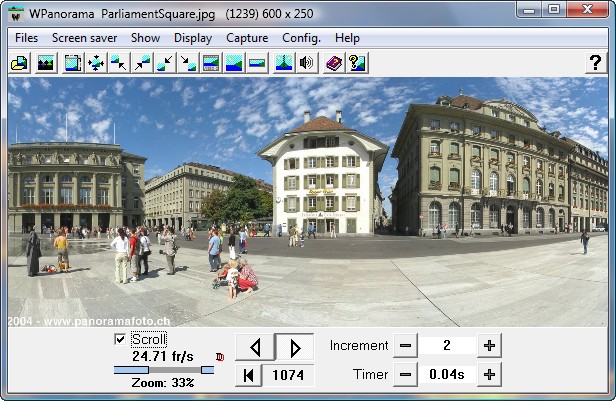Screen dimensions: 616x401
Task: Click the zoom slider left handle
Action: pos(131,370)
